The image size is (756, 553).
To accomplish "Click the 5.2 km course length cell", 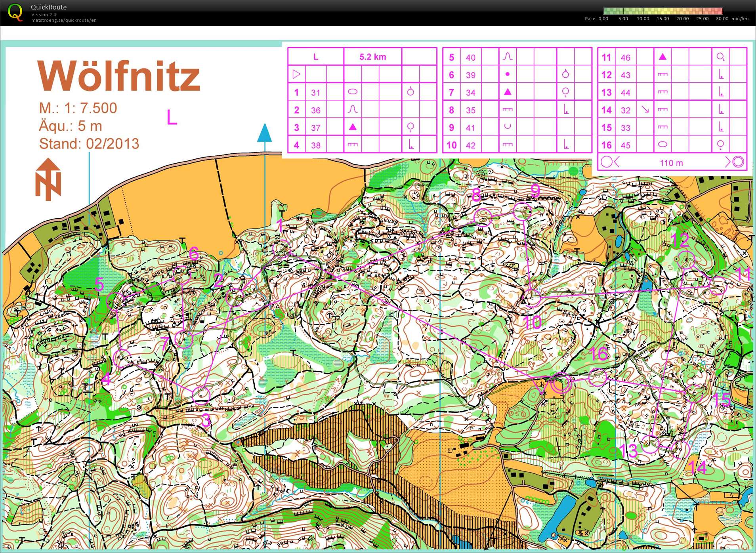I will coord(372,57).
